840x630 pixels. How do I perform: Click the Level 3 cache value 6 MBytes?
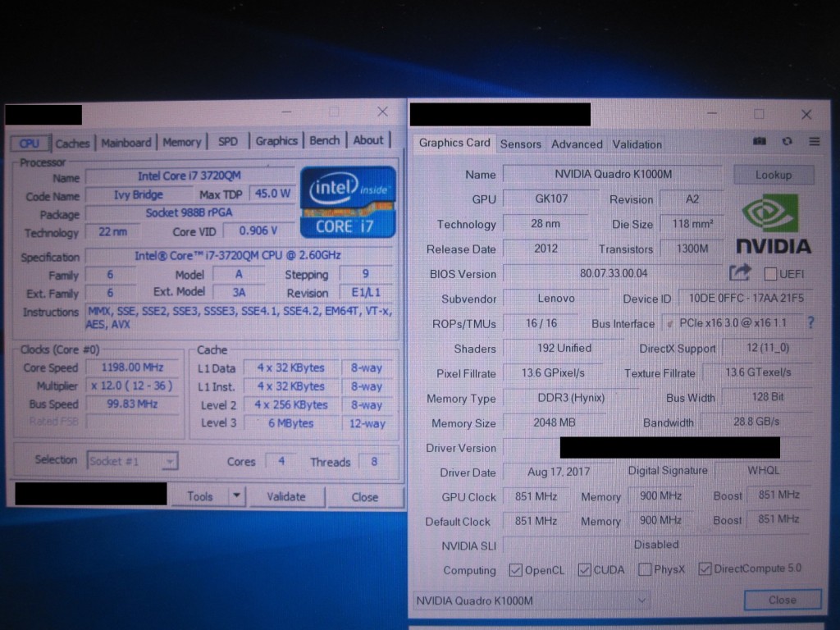[x=291, y=423]
